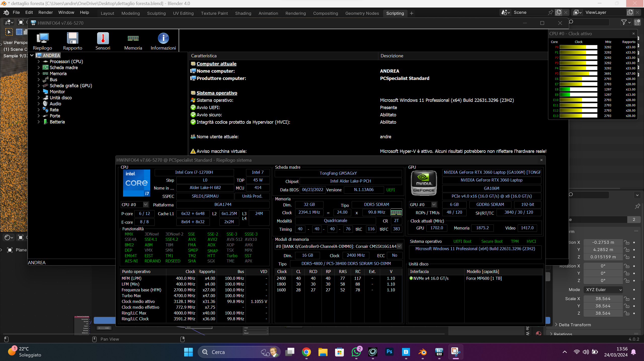Toggle lock on Location Z
Screen dimensions: 644x361
[x=627, y=257]
